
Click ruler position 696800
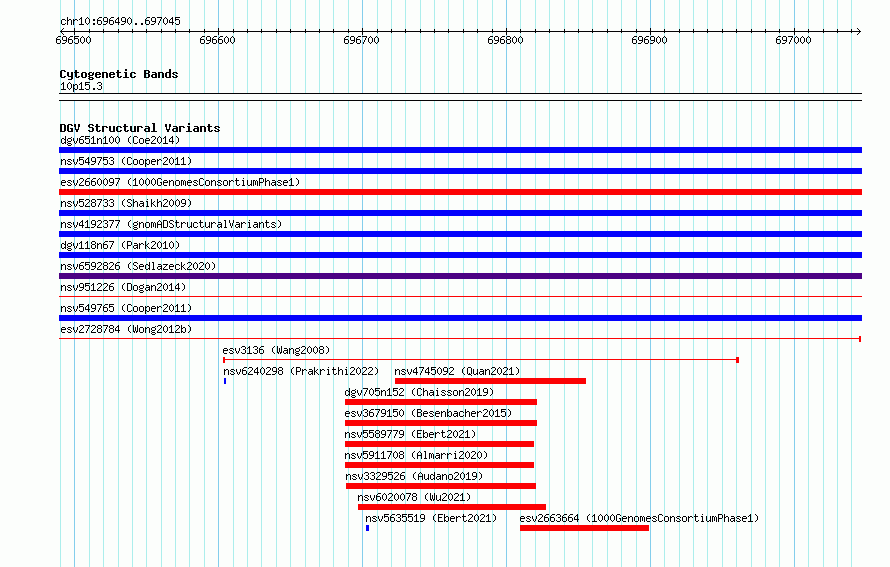(x=506, y=40)
